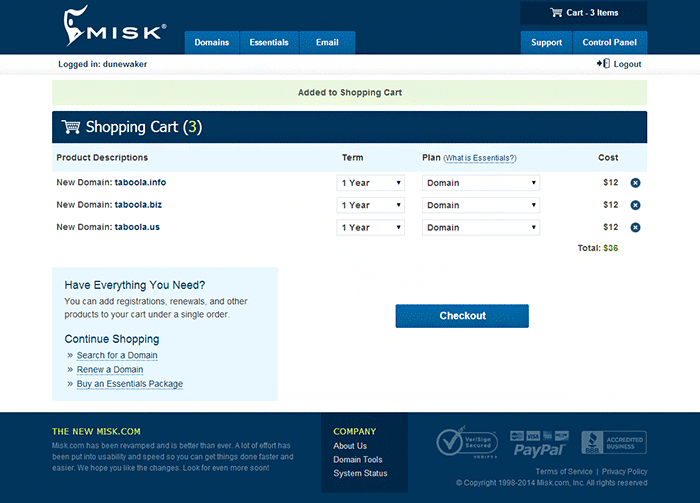Open the Domains tab
700x503 pixels.
(x=212, y=42)
